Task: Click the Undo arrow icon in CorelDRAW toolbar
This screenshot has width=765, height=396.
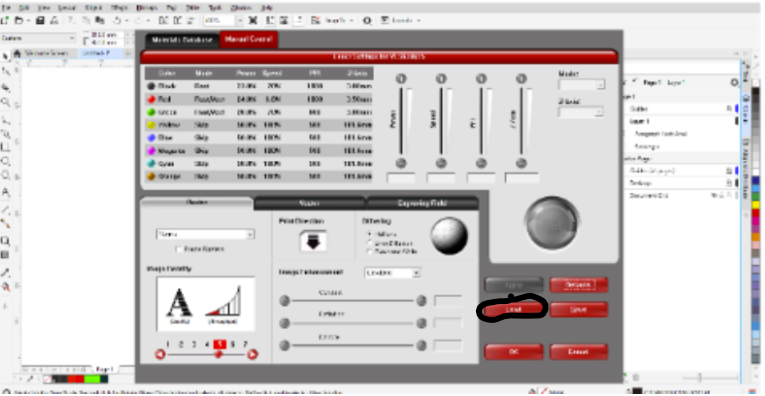Action: coord(117,20)
